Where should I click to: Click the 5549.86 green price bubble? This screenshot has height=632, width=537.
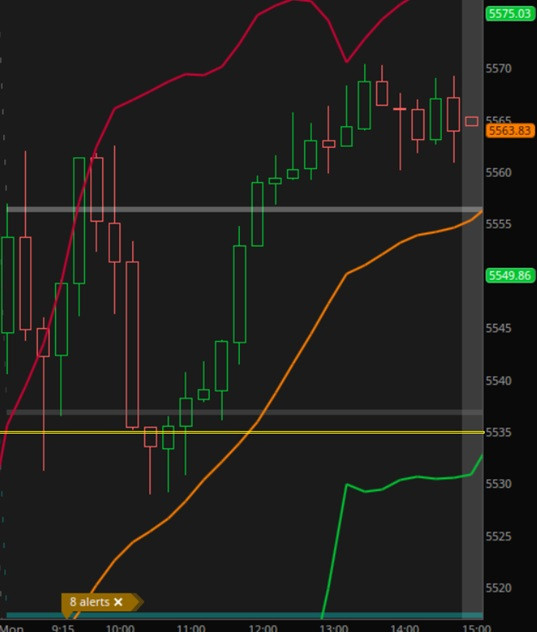click(x=510, y=275)
